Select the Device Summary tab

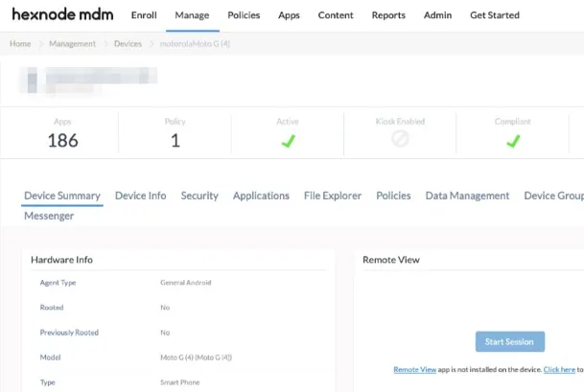click(62, 196)
